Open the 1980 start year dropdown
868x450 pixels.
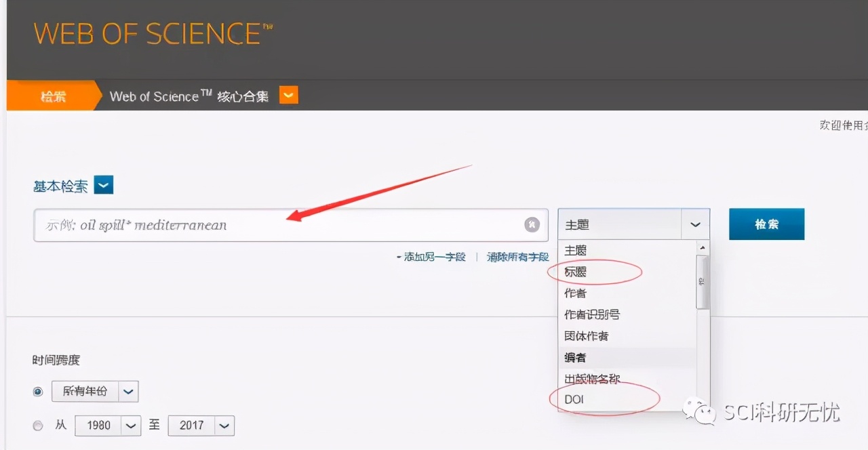(130, 426)
